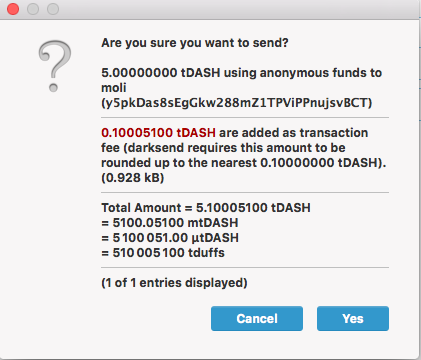Click the 'Are you sure you want to send?' heading

click(195, 43)
